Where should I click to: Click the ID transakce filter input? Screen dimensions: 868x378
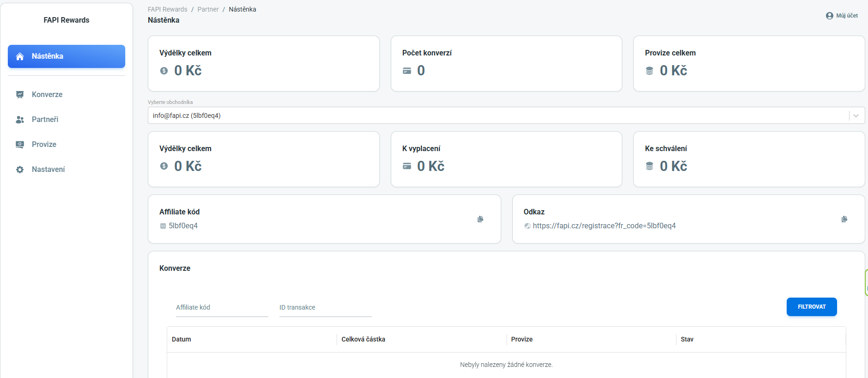tap(326, 308)
